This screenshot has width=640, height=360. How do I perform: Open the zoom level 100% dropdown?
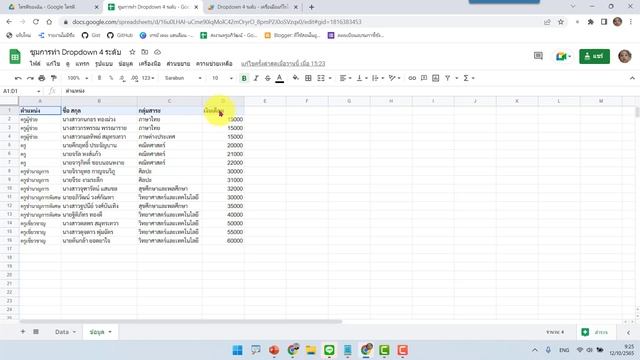click(x=78, y=78)
